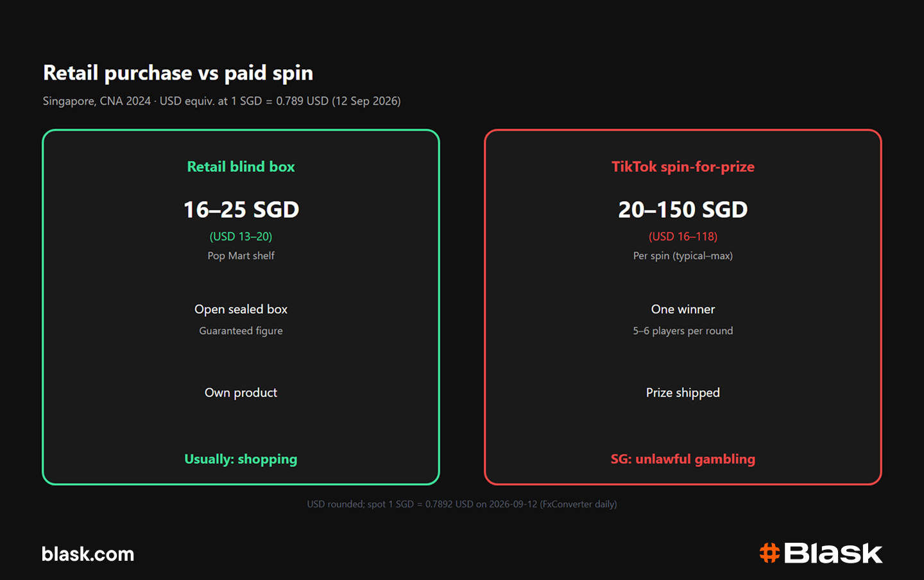Select the Retail blind box heading

coord(241,167)
